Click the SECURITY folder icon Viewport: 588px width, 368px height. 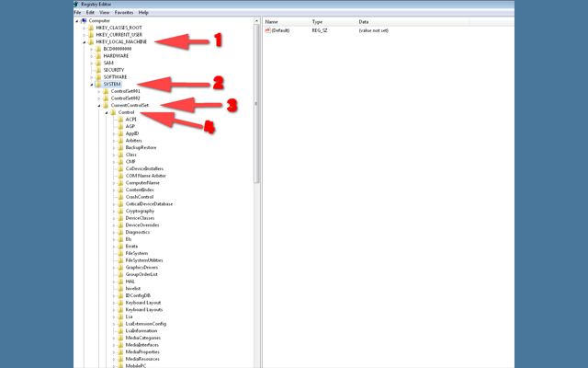98,70
